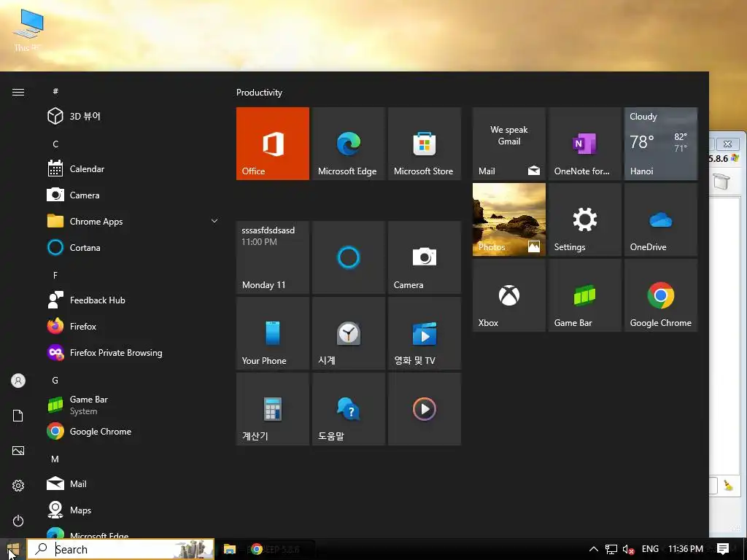Screen dimensions: 747x560
Task: Open the Xbox tile
Action: click(x=508, y=295)
